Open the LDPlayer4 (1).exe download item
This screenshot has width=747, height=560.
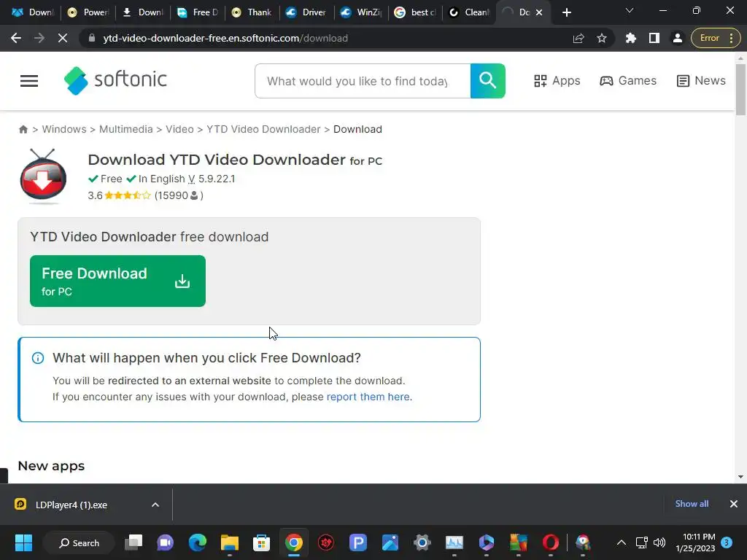[71, 505]
